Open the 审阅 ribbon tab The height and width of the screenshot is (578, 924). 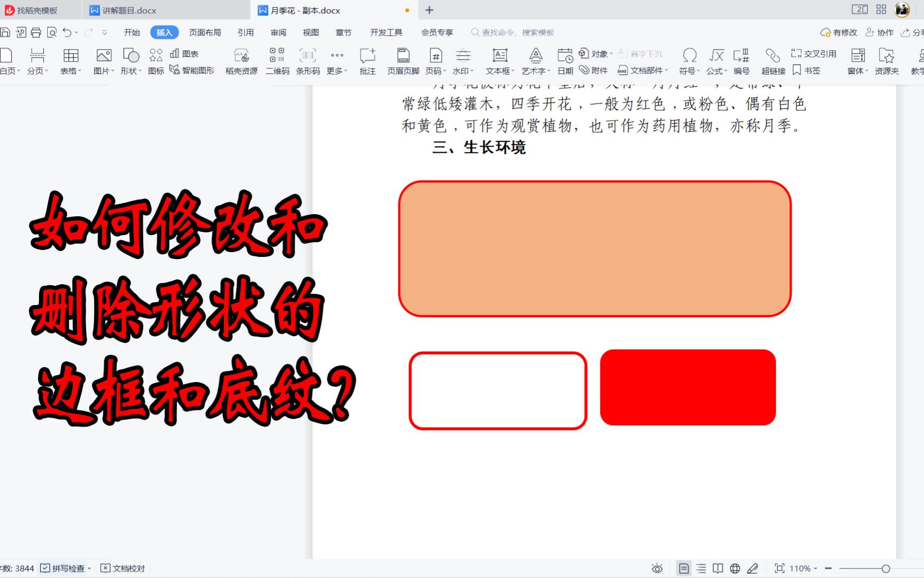coord(278,33)
